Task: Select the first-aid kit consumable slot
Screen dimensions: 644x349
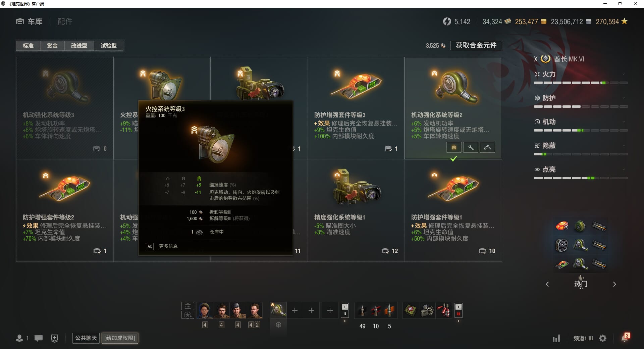Action: (411, 310)
